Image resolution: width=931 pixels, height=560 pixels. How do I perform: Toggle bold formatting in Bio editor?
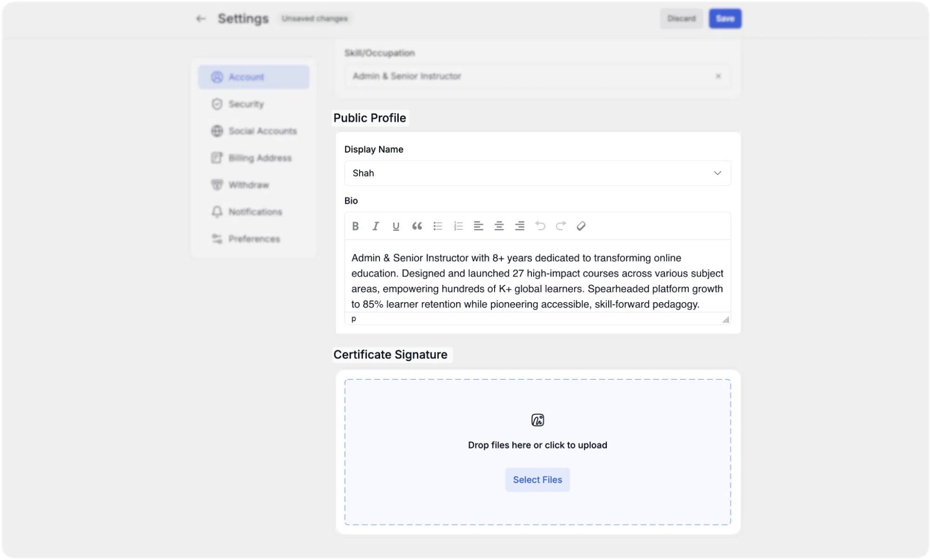[355, 226]
